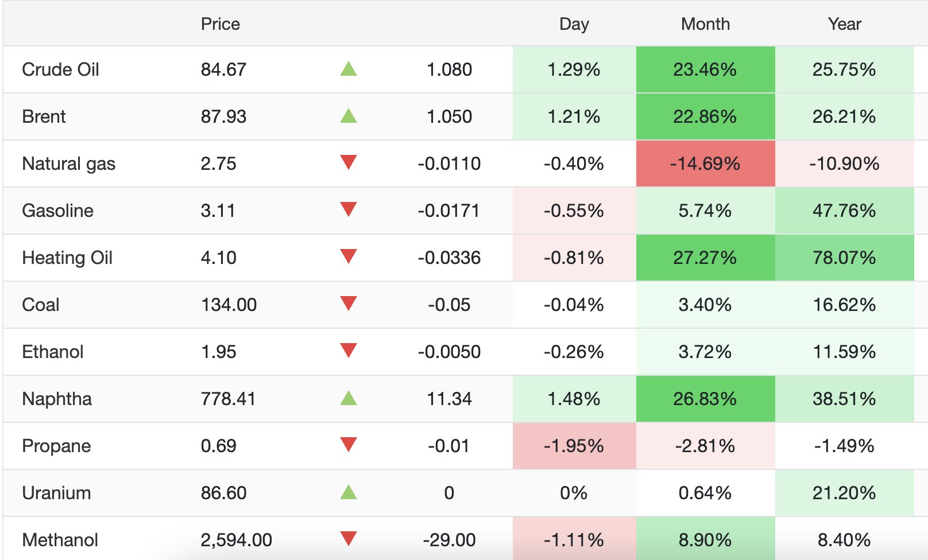Screen dimensions: 928x560
Task: Click Methanol month change 8.90%
Action: click(x=705, y=540)
